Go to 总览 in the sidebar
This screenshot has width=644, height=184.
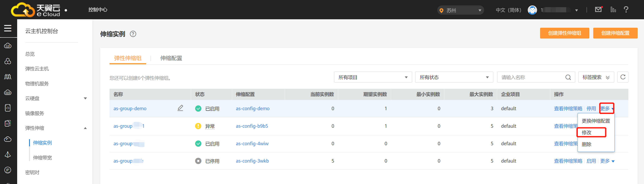click(30, 54)
